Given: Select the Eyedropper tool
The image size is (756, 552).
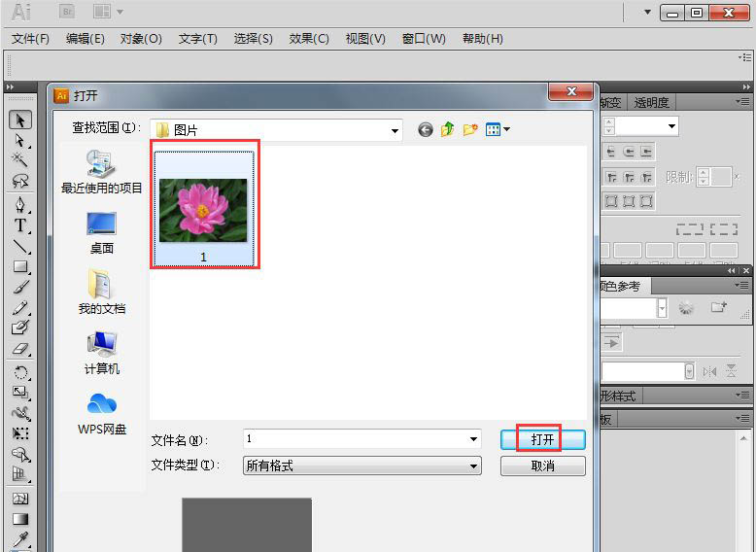Looking at the screenshot, I should point(20,539).
